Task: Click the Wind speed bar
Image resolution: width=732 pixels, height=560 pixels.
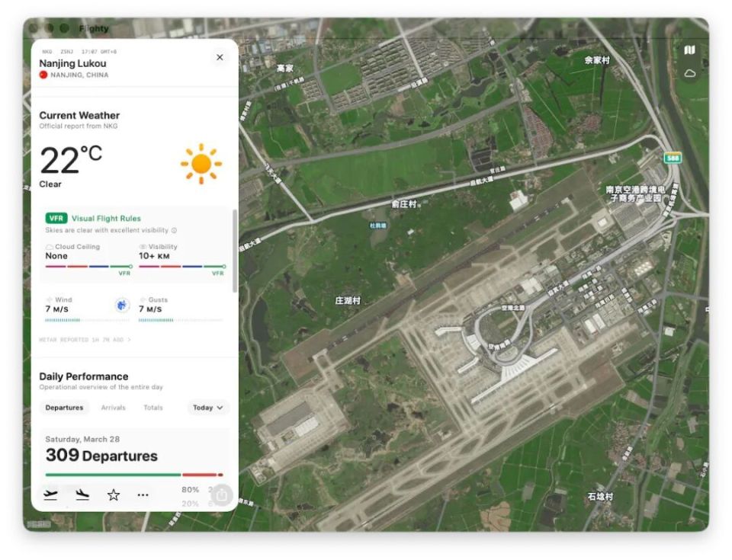Action: click(87, 320)
